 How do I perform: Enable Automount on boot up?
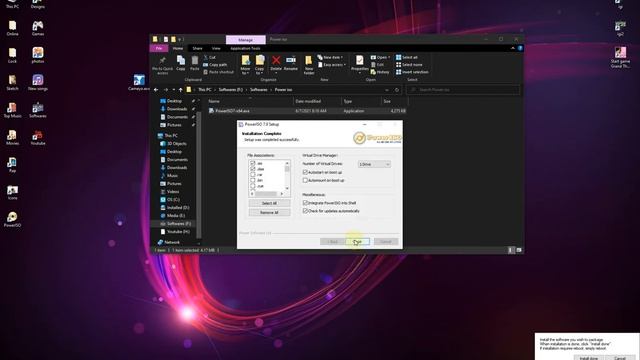(305, 180)
